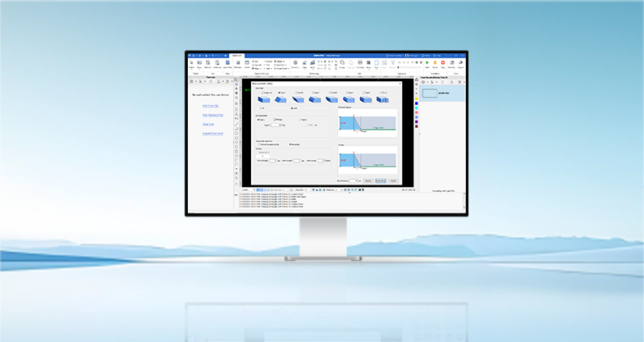
Task: Switch to the active document tab
Action: tap(236, 56)
